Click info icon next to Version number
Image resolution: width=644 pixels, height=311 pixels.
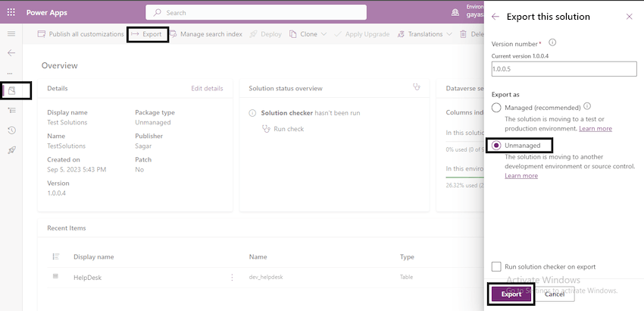click(552, 42)
